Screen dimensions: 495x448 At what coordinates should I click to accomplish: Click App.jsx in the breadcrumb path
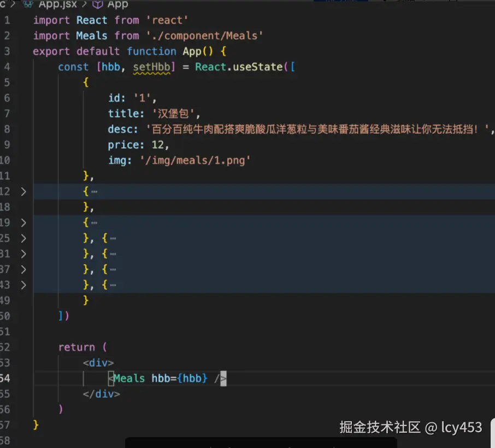[x=58, y=4]
